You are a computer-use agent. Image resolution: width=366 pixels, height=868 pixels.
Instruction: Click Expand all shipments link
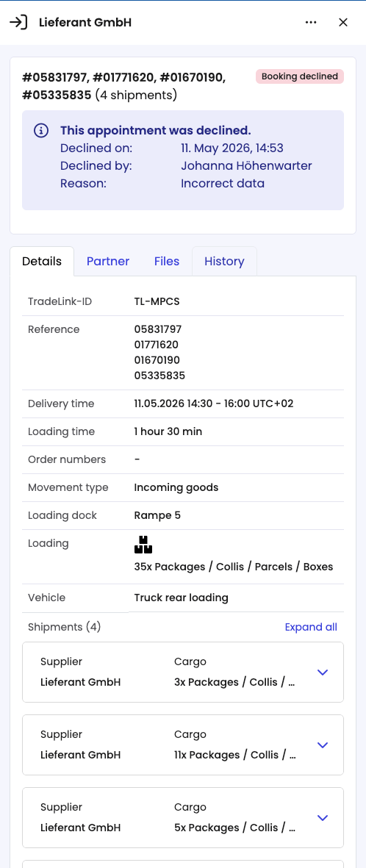311,627
